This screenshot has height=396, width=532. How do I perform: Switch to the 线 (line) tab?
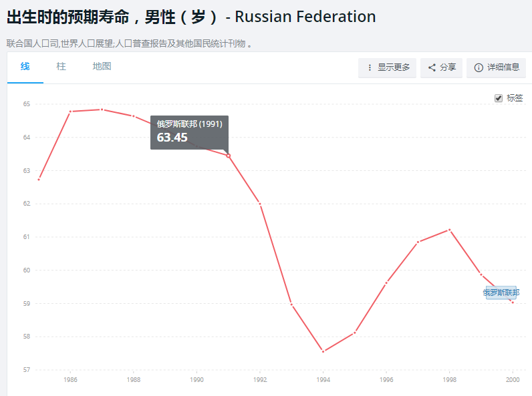[25, 67]
